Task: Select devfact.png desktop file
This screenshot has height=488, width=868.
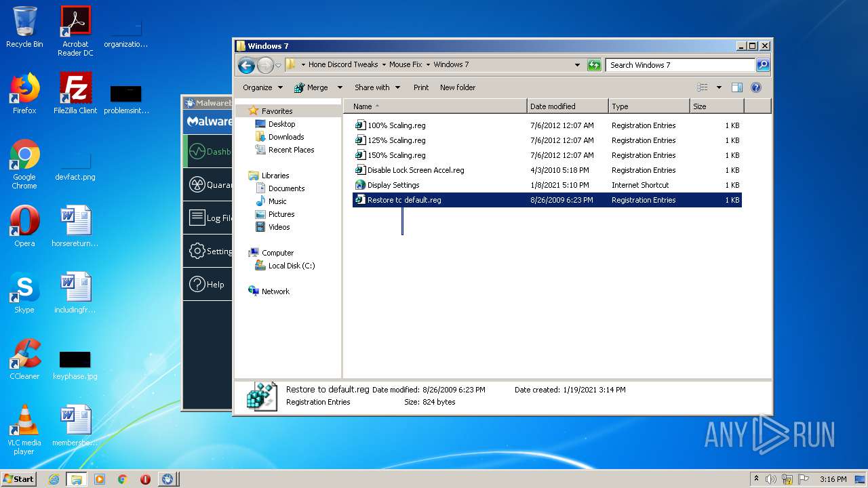Action: (75, 167)
